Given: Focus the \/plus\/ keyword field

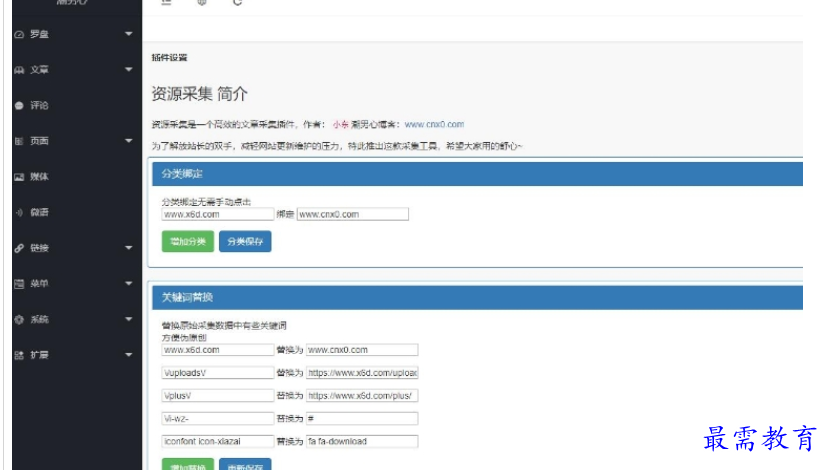Looking at the screenshot, I should point(218,395).
